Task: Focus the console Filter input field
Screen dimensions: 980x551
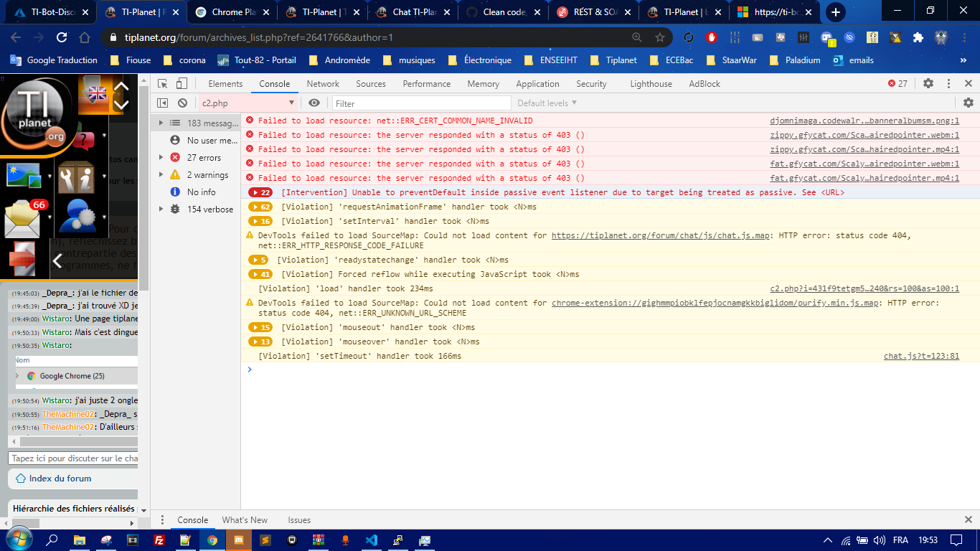Action: point(421,103)
